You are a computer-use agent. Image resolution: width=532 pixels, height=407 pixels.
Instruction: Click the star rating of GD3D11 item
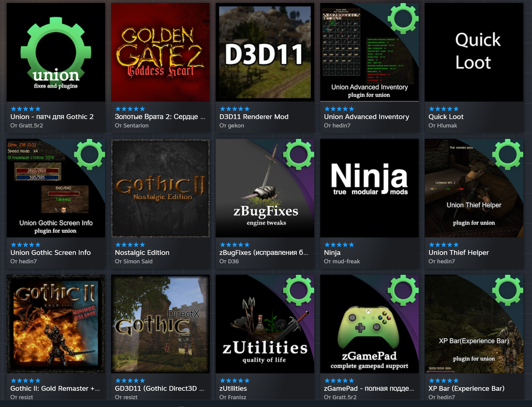tap(130, 381)
